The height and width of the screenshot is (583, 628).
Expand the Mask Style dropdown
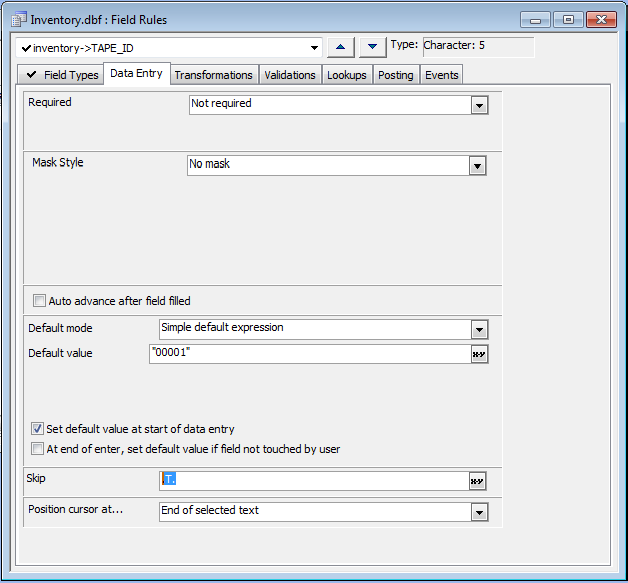point(477,166)
